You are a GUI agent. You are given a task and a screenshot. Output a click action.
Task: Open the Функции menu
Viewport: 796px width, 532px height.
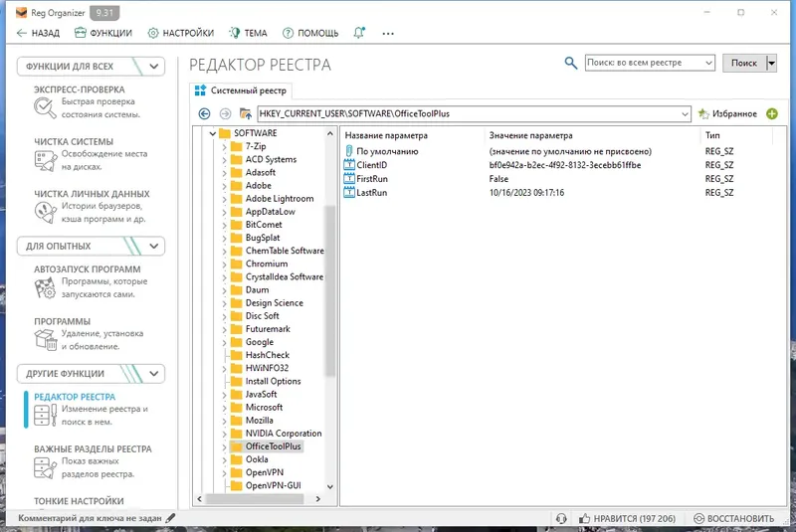(103, 33)
